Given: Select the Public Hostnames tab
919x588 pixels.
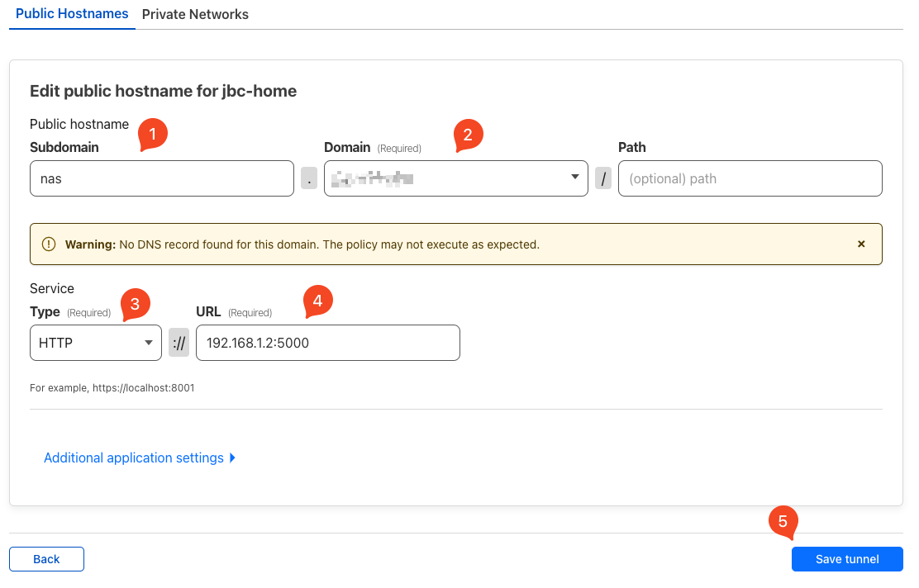Looking at the screenshot, I should point(72,14).
